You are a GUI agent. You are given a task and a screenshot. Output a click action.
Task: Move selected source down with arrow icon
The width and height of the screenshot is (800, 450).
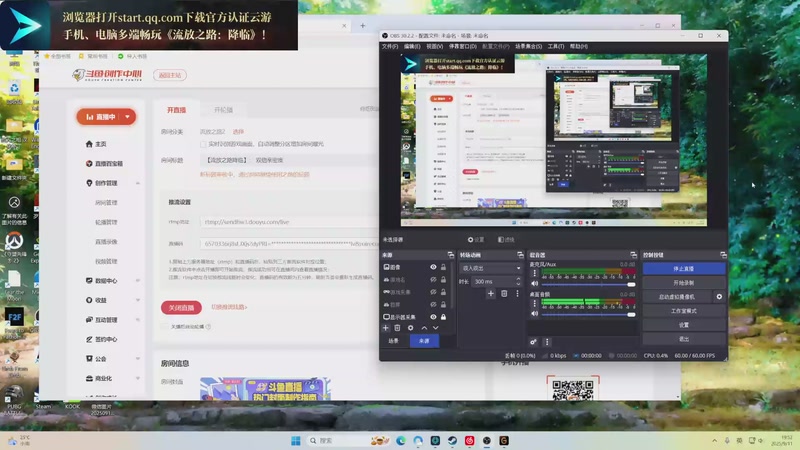[x=436, y=328]
